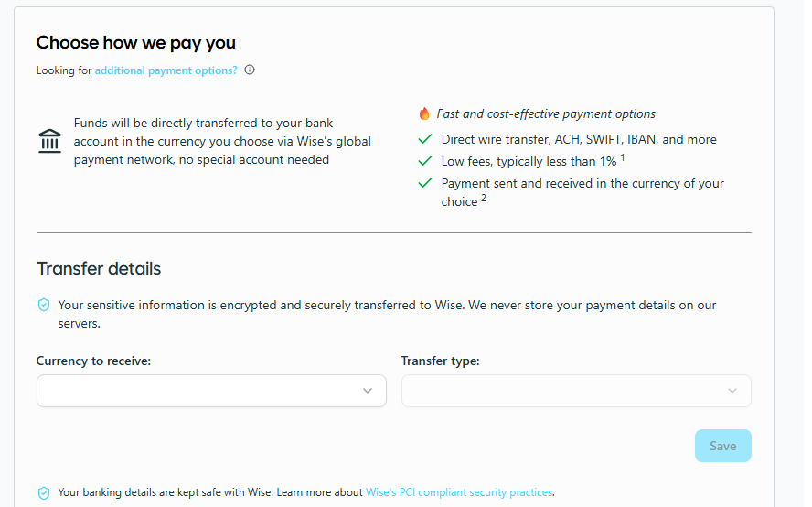Click the info icon beside additional payment options

(x=250, y=70)
